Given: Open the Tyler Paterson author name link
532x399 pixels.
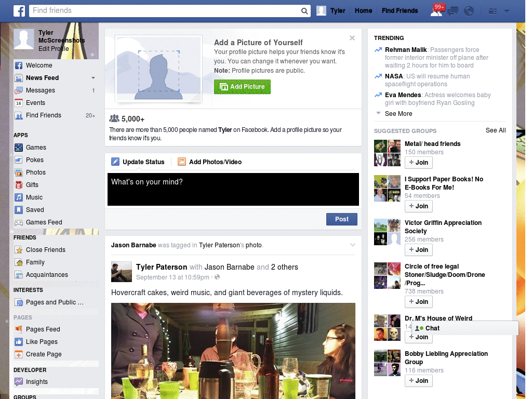Looking at the screenshot, I should [162, 267].
